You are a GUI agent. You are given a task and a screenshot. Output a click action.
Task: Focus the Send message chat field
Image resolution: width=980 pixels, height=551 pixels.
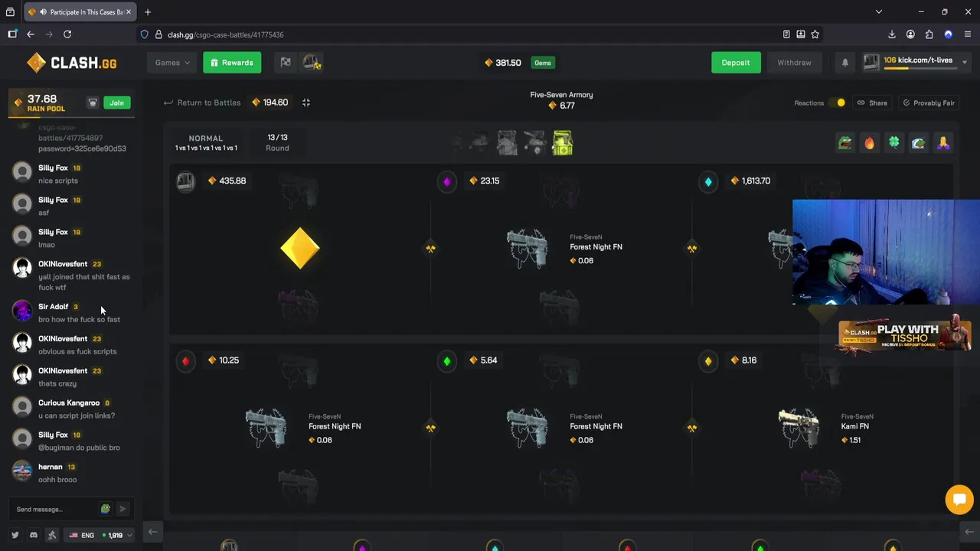(55, 509)
